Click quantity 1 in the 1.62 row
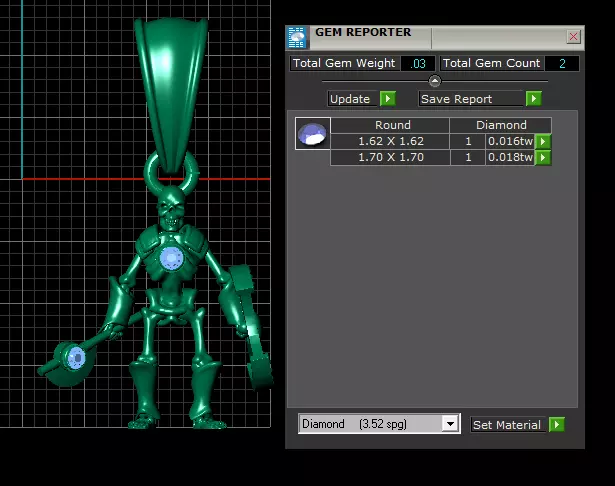 [468, 141]
